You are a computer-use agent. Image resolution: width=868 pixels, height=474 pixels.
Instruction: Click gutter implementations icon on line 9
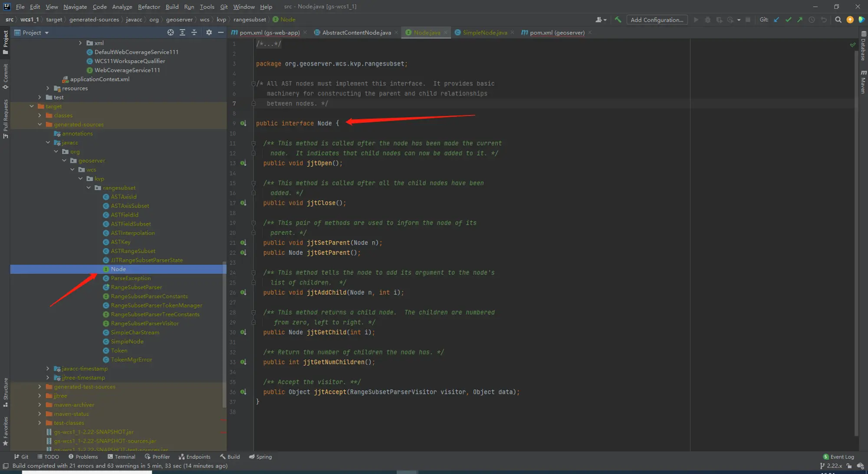coord(243,123)
